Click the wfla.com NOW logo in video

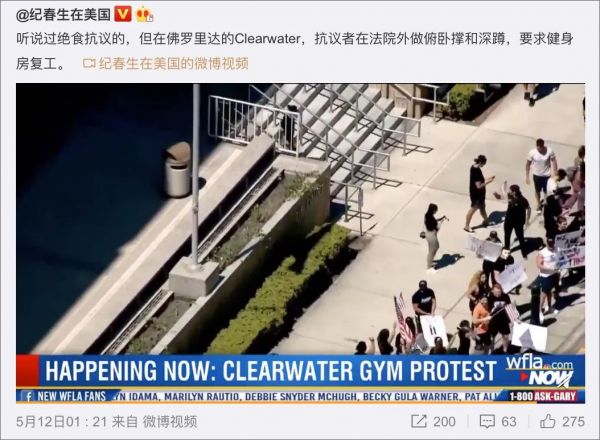tap(540, 371)
